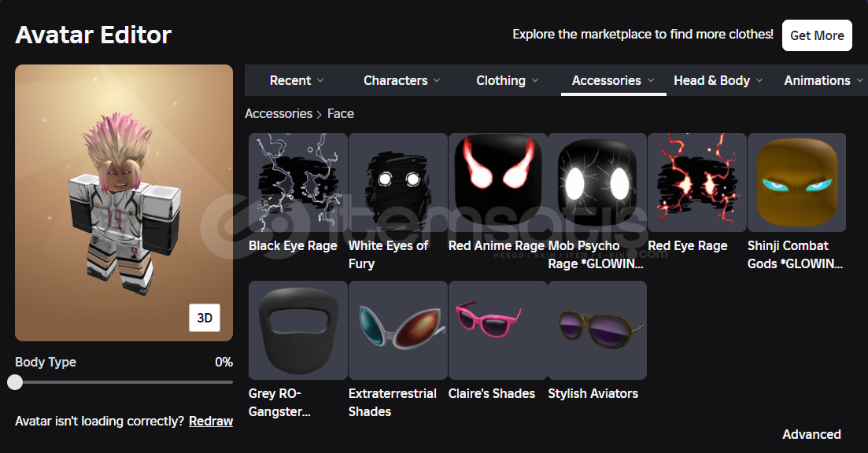Screen dimensions: 868x453
Task: Click the Mob Psycho Rage *GLOWIN... label
Action: pyautogui.click(x=596, y=255)
